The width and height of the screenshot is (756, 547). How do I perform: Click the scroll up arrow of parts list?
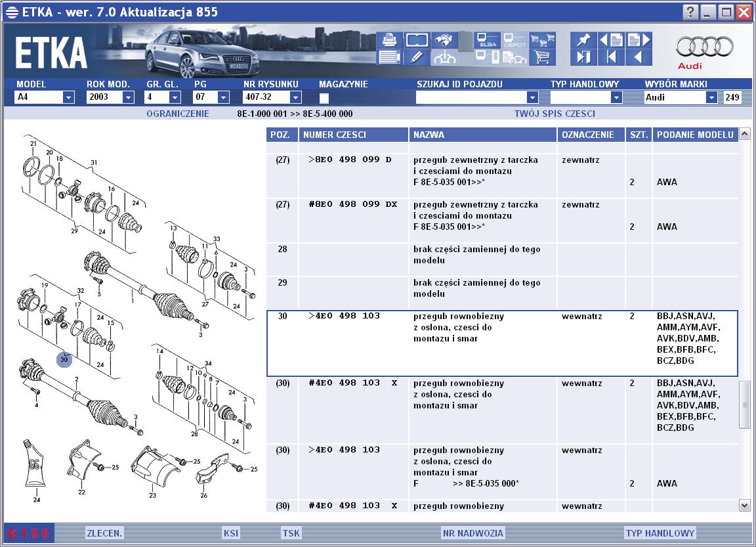[744, 133]
